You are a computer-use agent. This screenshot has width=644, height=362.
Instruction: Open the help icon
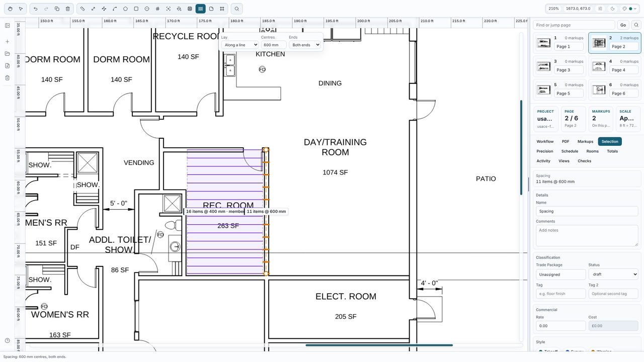8,341
